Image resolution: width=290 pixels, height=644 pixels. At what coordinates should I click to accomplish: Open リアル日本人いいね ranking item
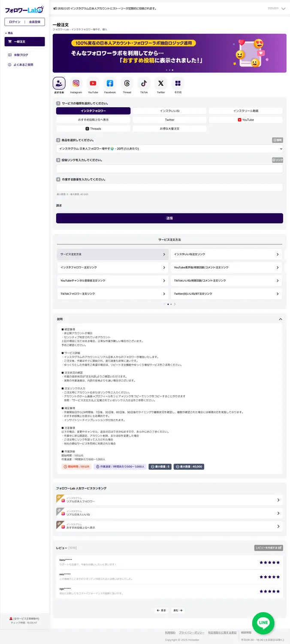coord(169,513)
